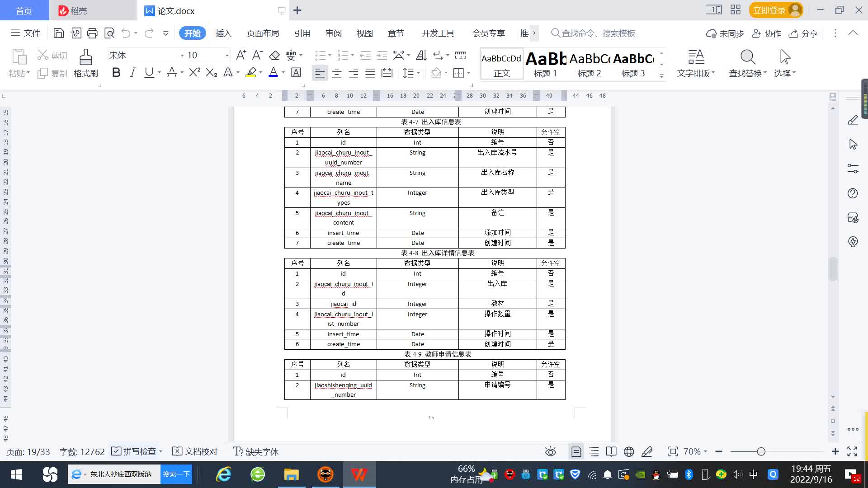Click the Share (分享) button

[803, 33]
